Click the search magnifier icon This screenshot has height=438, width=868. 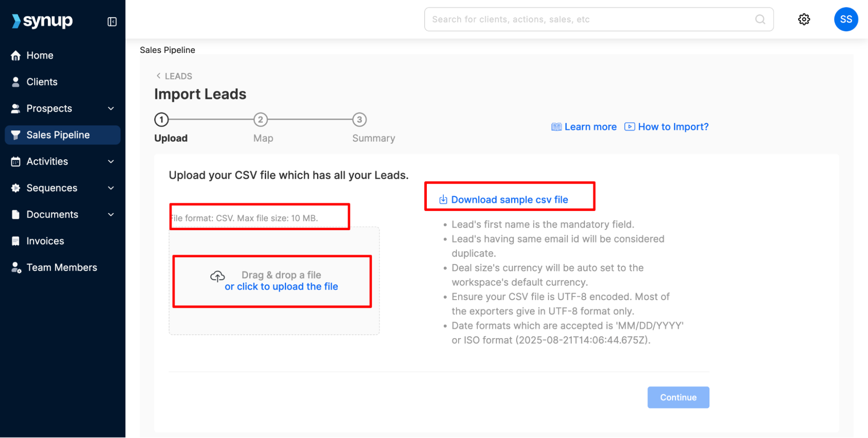(x=760, y=20)
